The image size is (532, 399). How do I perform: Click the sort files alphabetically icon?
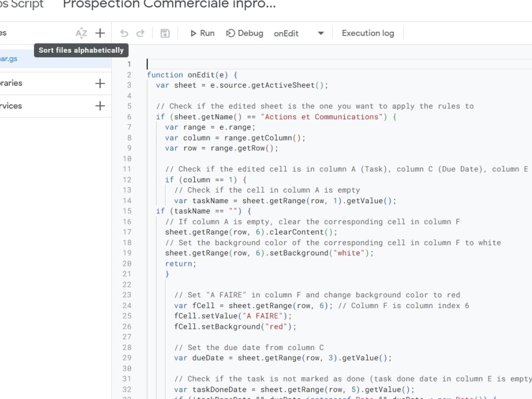[81, 33]
